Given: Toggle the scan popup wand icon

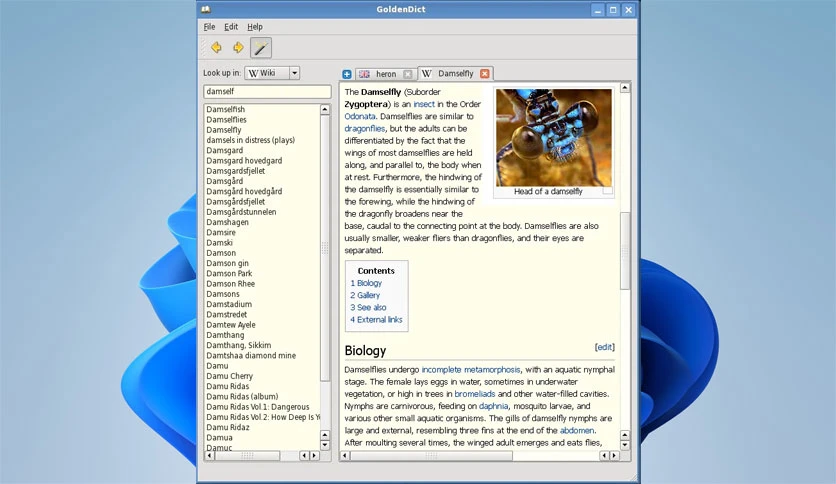Looking at the screenshot, I should coord(261,47).
